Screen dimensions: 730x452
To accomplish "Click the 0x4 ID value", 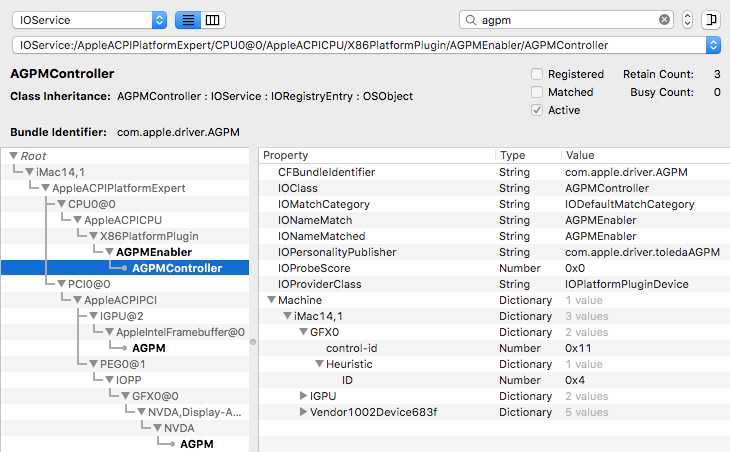I will coord(575,380).
